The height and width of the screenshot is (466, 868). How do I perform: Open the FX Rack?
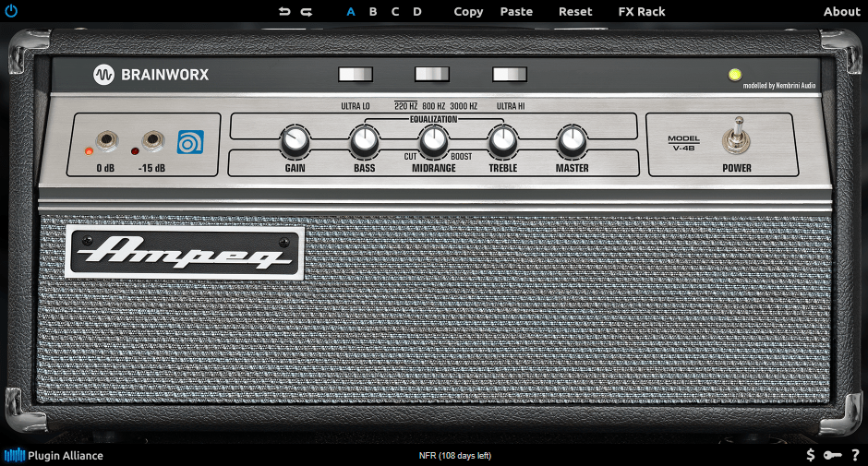pos(642,12)
